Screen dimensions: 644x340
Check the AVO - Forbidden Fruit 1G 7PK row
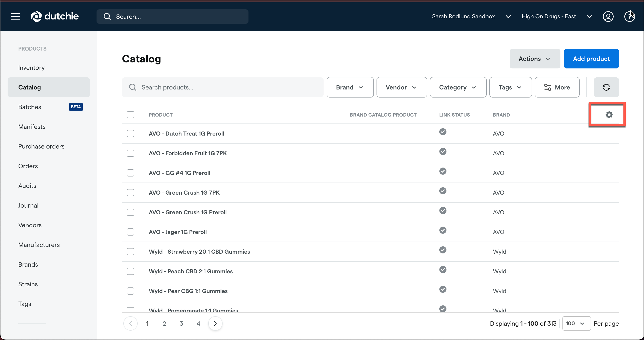pyautogui.click(x=130, y=153)
